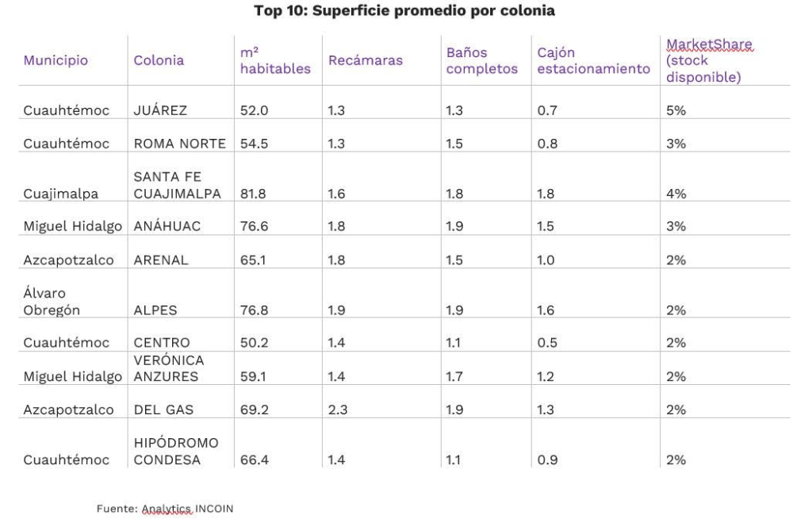
Task: Select the Colonia column header
Action: pos(159,60)
